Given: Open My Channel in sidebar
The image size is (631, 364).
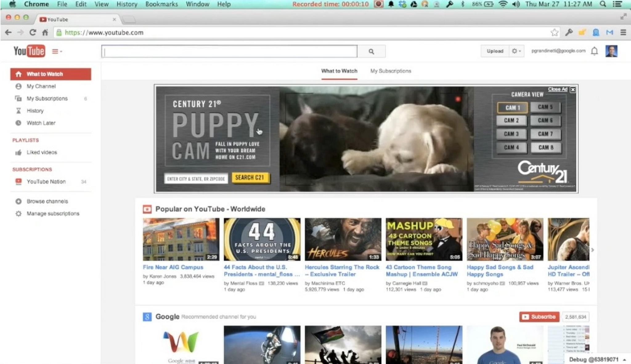Looking at the screenshot, I should [x=41, y=86].
